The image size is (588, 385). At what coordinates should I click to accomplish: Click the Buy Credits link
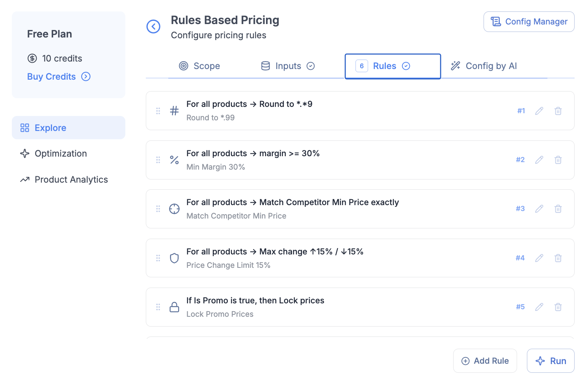[x=51, y=77]
